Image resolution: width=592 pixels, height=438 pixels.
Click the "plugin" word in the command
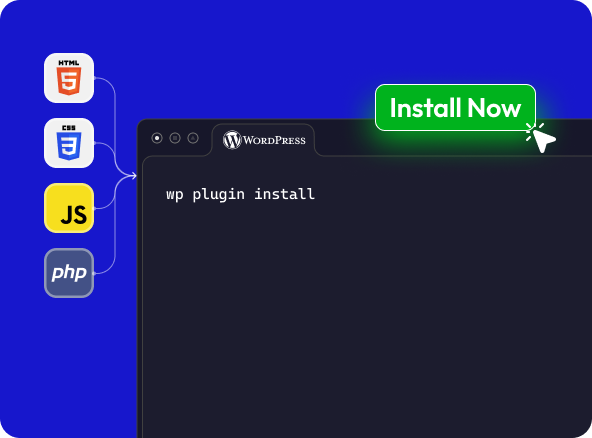pos(219,195)
